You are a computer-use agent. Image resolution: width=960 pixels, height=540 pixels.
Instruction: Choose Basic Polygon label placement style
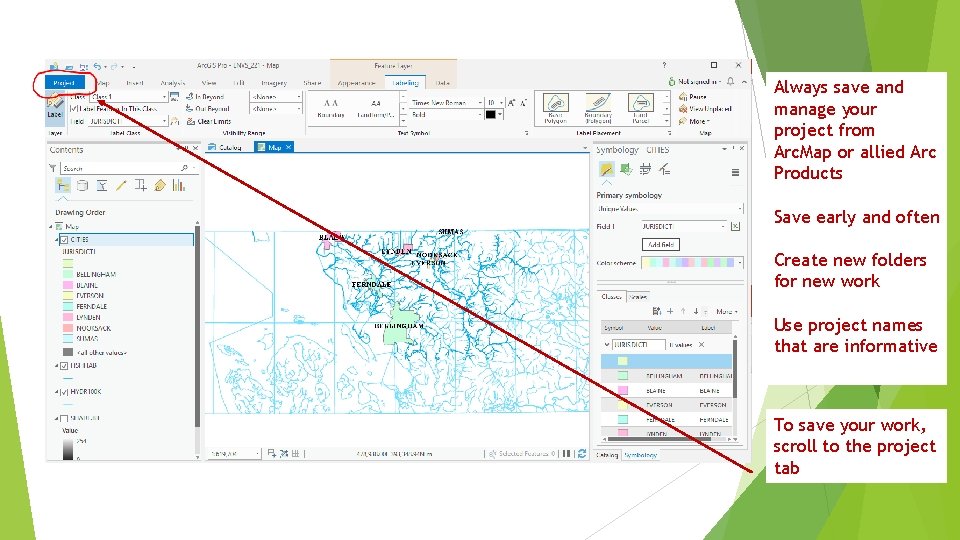[555, 108]
